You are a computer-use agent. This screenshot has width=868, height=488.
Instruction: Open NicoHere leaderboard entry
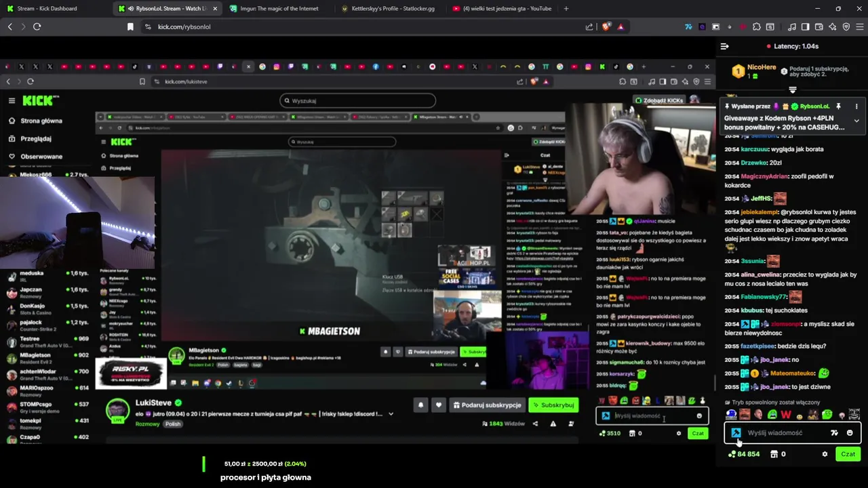click(753, 70)
